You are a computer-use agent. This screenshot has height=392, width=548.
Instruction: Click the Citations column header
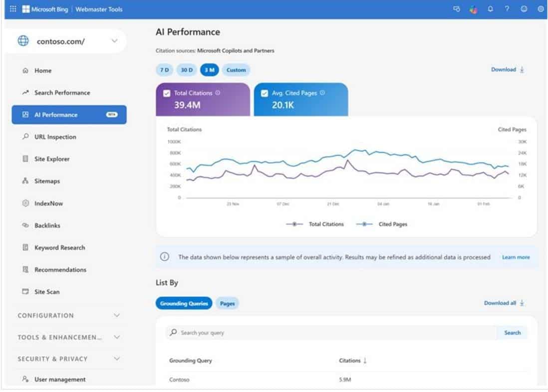click(349, 361)
